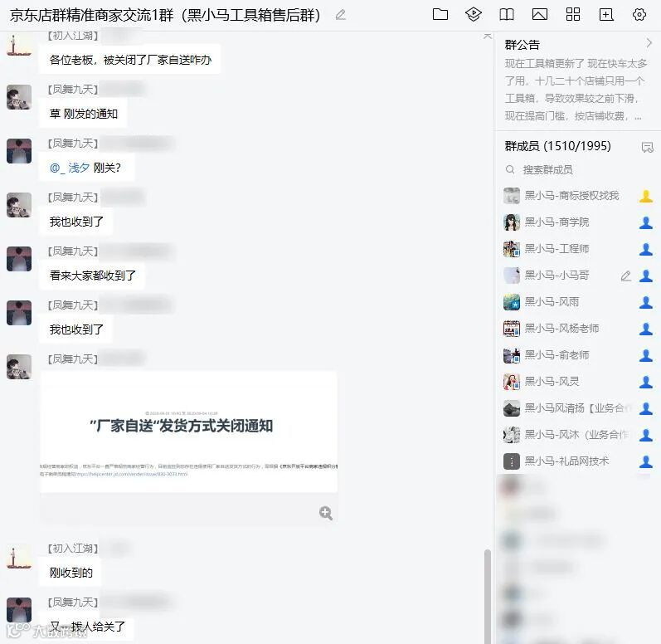661x644 pixels.
Task: Select member 黑小马-小马哥
Action: tap(577, 276)
